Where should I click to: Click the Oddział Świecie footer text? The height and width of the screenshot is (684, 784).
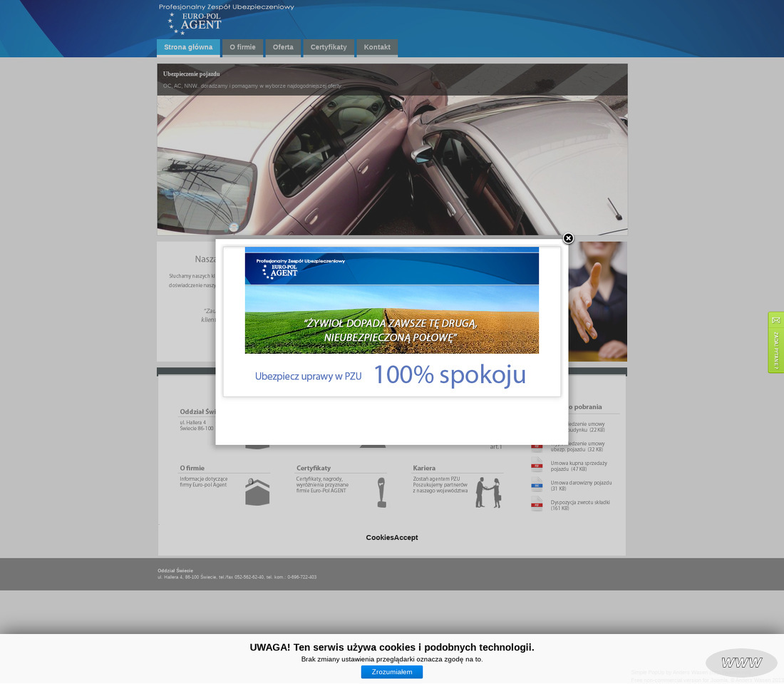point(175,571)
